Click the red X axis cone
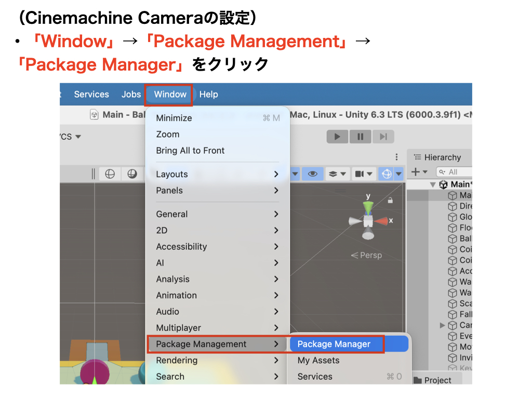The image size is (532, 399). (x=382, y=221)
